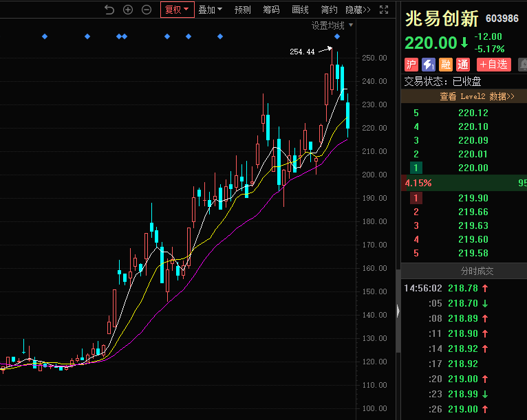Image resolution: width=527 pixels, height=420 pixels.
Task: Expand the 设置均线 moving average settings
Action: point(332,25)
